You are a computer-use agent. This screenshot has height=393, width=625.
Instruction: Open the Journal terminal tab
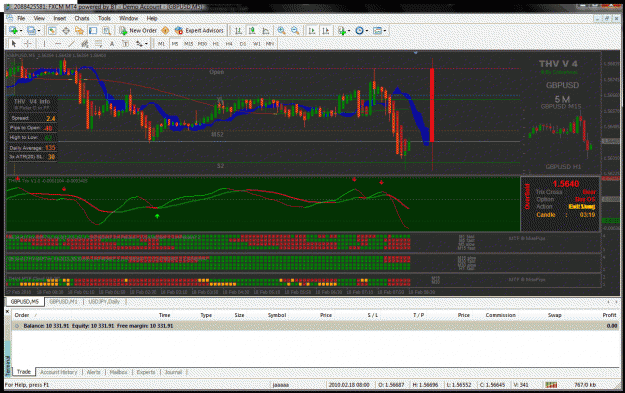point(173,372)
